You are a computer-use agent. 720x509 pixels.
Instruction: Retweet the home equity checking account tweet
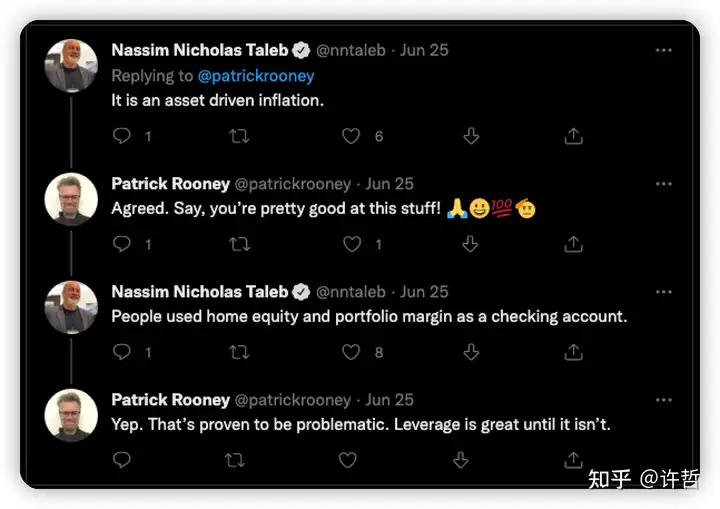point(240,352)
